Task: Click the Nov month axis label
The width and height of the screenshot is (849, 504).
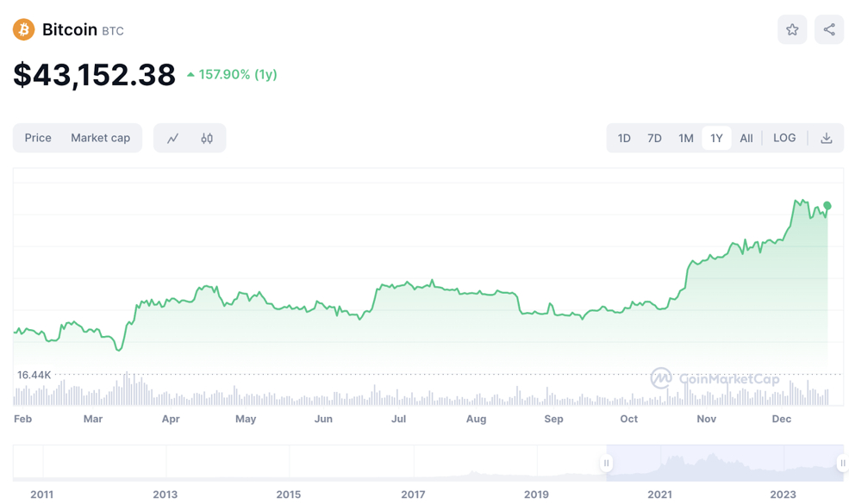Action: (x=706, y=419)
